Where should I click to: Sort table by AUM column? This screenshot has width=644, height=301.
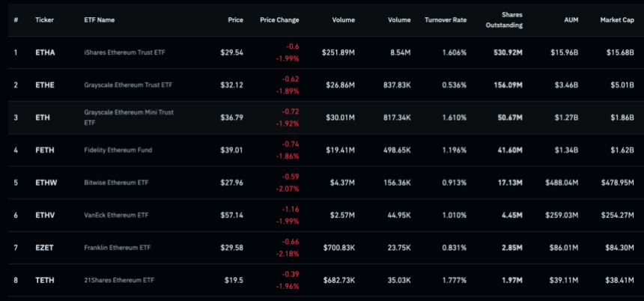click(572, 19)
